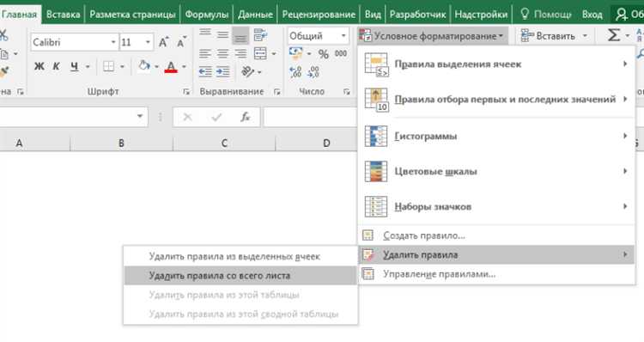Screen dimensions: 644x342
Task: Decrease decimal places icon
Action: click(313, 72)
